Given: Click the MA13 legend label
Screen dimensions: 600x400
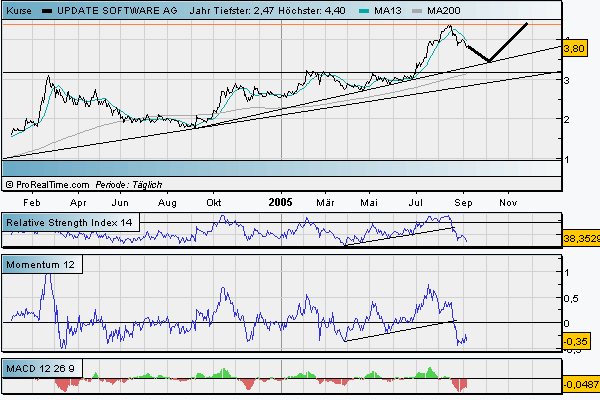Looking at the screenshot, I should point(388,11).
